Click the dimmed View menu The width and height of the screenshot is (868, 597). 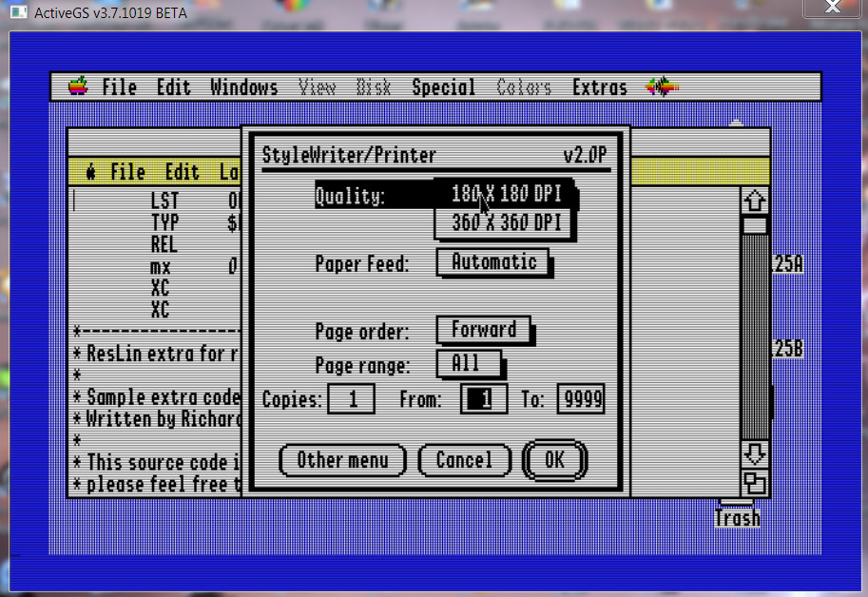pyautogui.click(x=317, y=87)
